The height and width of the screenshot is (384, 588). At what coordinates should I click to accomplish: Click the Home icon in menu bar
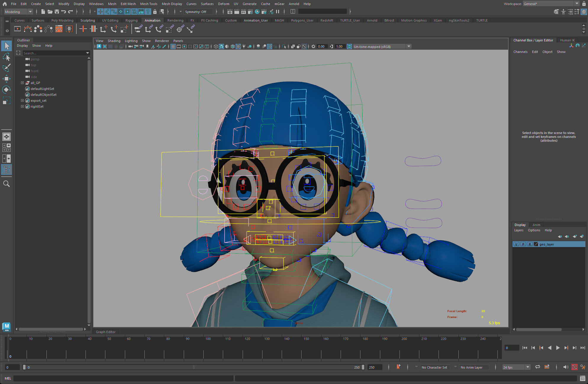[x=5, y=4]
